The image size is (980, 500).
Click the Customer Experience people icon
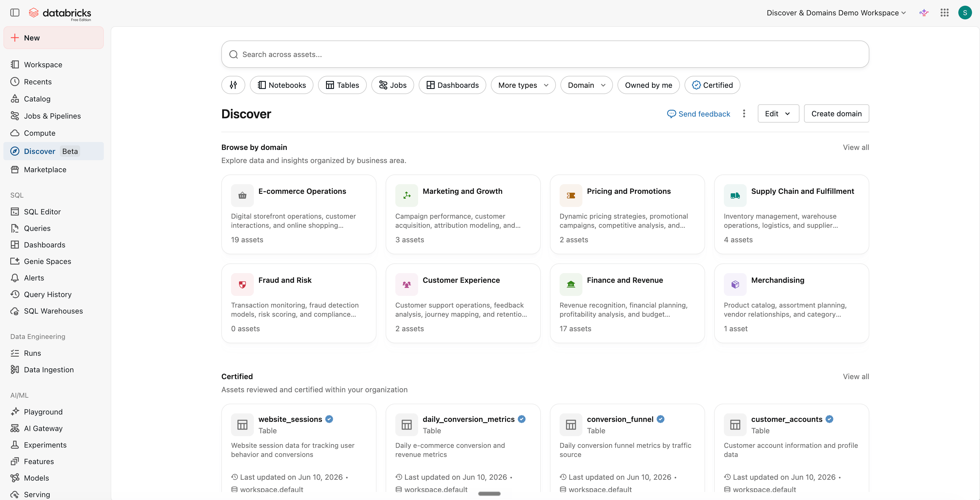tap(407, 284)
